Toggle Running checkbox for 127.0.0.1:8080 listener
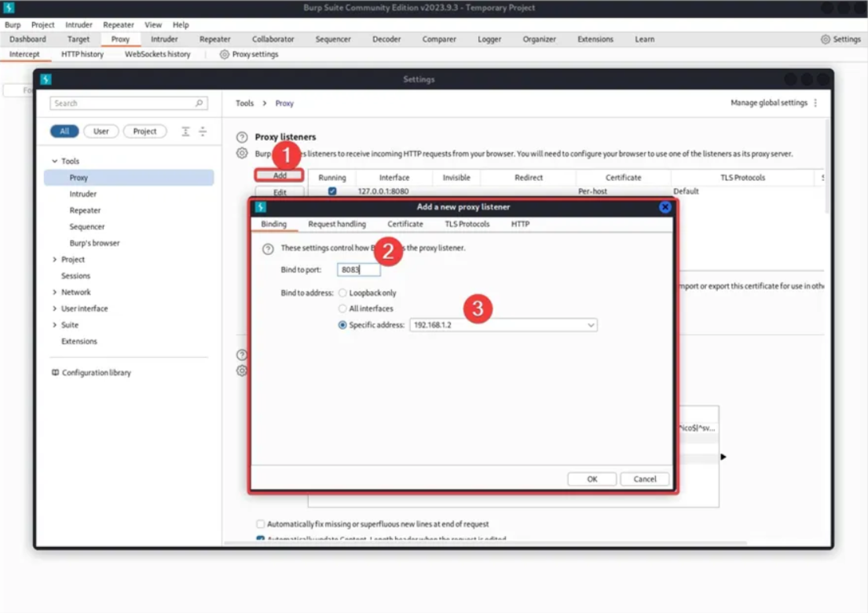This screenshot has width=868, height=613. pyautogui.click(x=332, y=192)
